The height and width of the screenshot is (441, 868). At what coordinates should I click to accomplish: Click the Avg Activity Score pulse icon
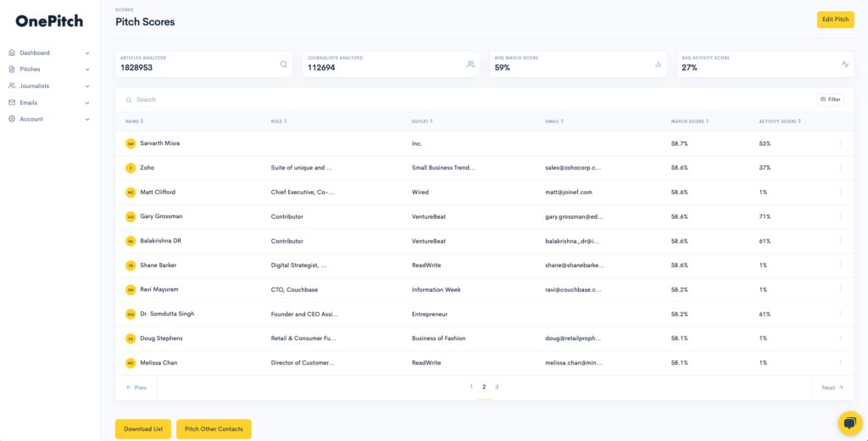click(845, 64)
